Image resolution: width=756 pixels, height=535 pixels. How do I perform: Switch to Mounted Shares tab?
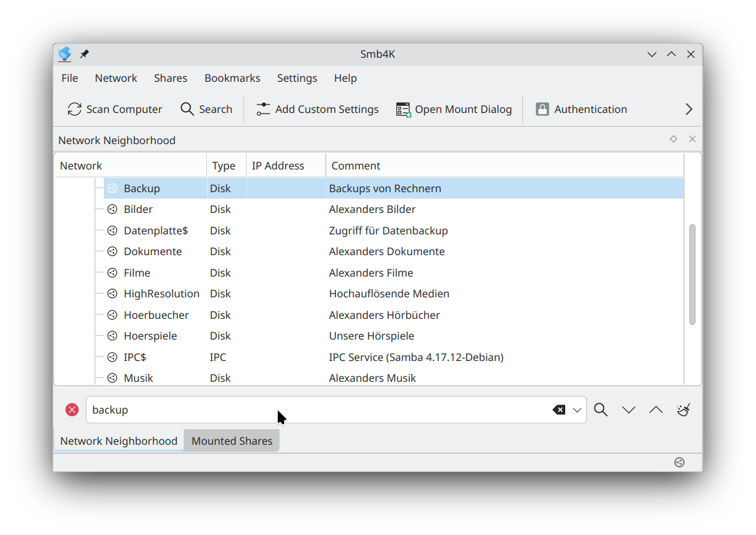[x=232, y=441]
